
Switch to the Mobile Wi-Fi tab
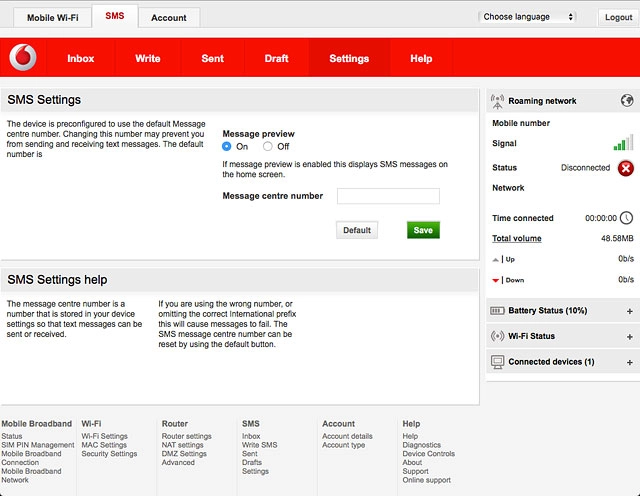coord(52,18)
